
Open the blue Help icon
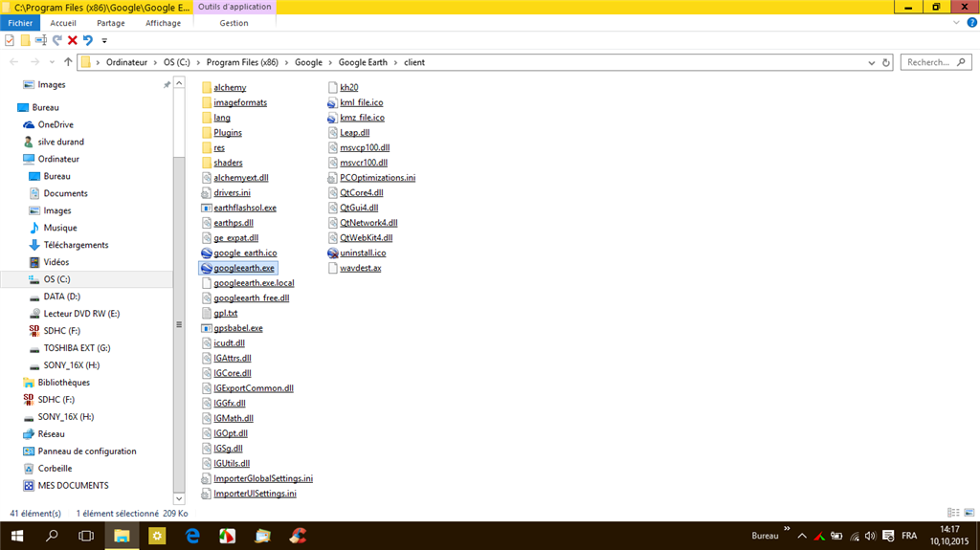click(x=972, y=23)
